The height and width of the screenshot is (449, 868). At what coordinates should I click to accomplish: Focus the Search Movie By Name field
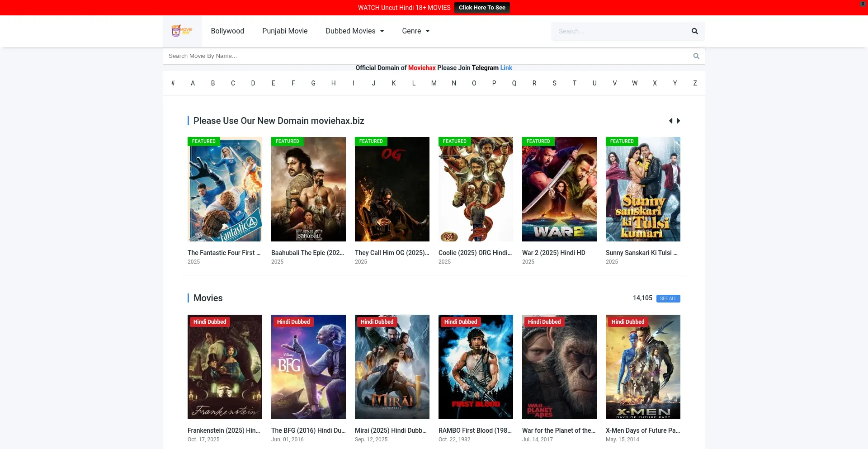pos(425,56)
